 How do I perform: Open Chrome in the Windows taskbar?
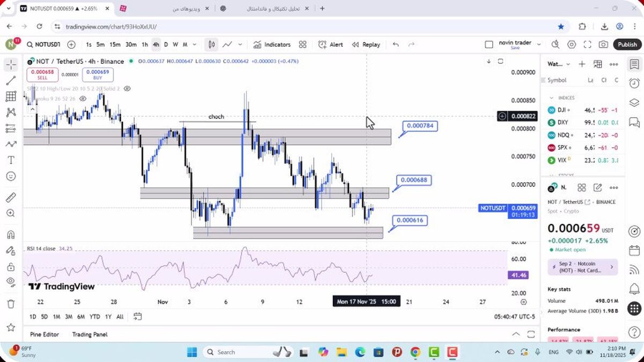(415, 352)
